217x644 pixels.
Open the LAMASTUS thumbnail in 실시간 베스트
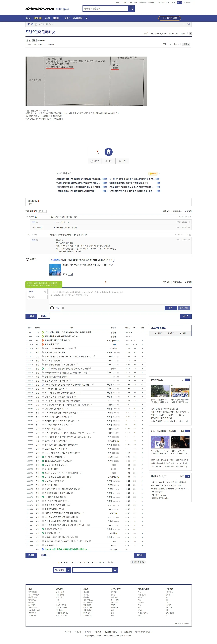click(x=160, y=391)
